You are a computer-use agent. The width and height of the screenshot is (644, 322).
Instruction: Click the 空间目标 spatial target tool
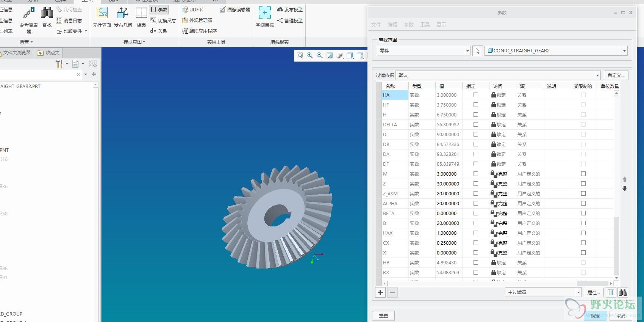(265, 17)
